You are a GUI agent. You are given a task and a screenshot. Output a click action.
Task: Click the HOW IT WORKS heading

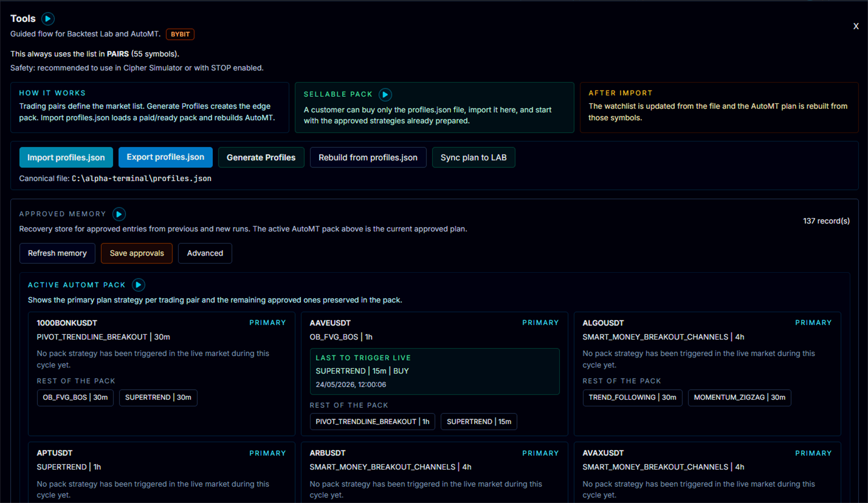point(53,93)
